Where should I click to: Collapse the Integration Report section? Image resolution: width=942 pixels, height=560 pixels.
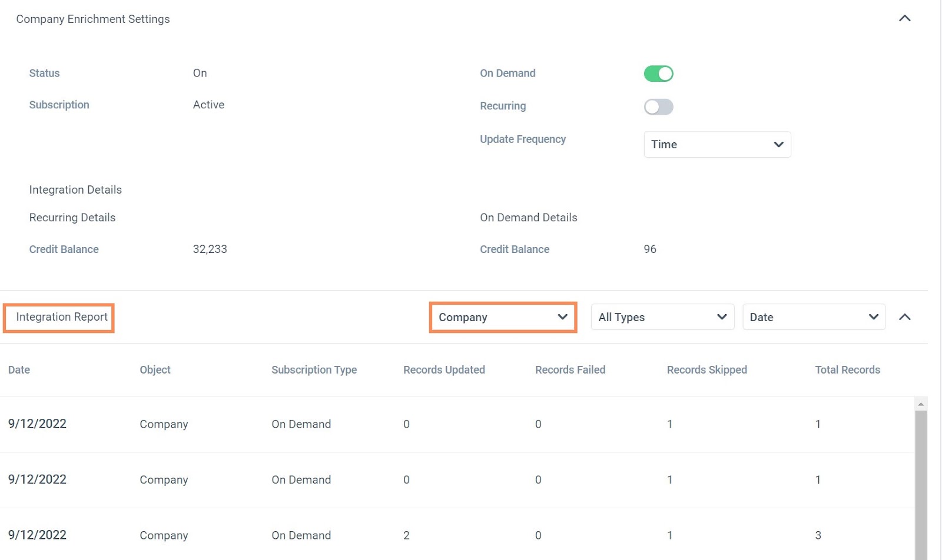[x=904, y=318]
